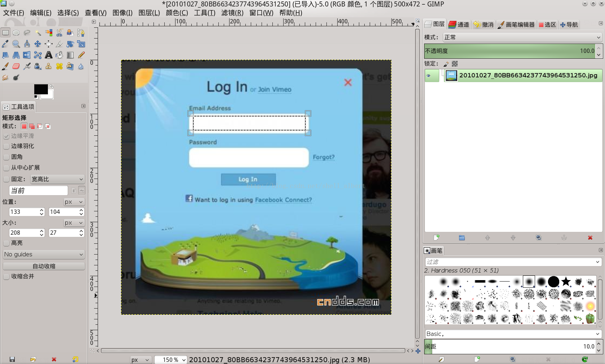Open the 位置 px unit dropdown
Viewport: 605px width, 364px height.
pos(74,202)
